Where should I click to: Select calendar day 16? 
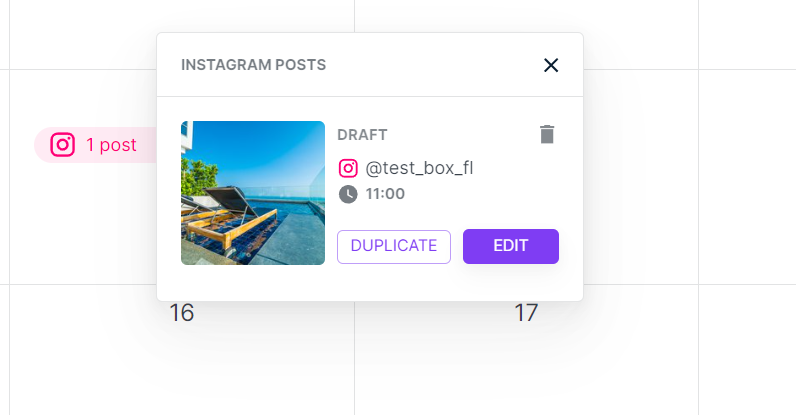tap(181, 313)
